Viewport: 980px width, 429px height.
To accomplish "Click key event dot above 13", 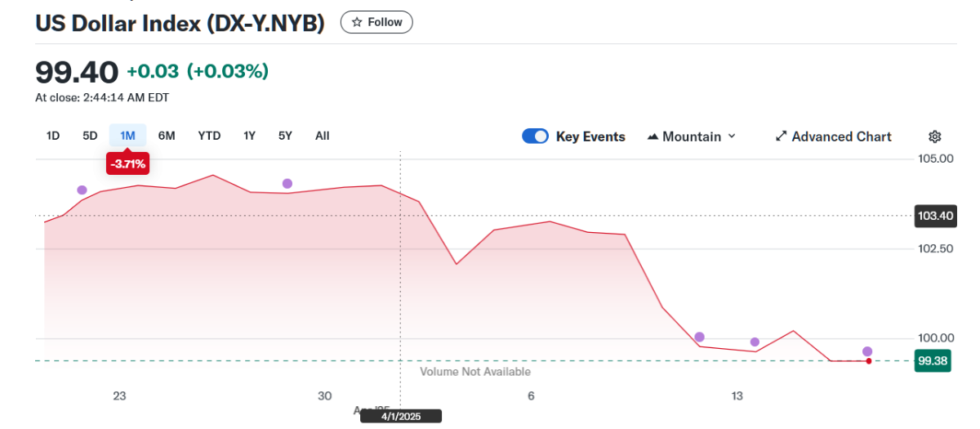I will coord(755,342).
